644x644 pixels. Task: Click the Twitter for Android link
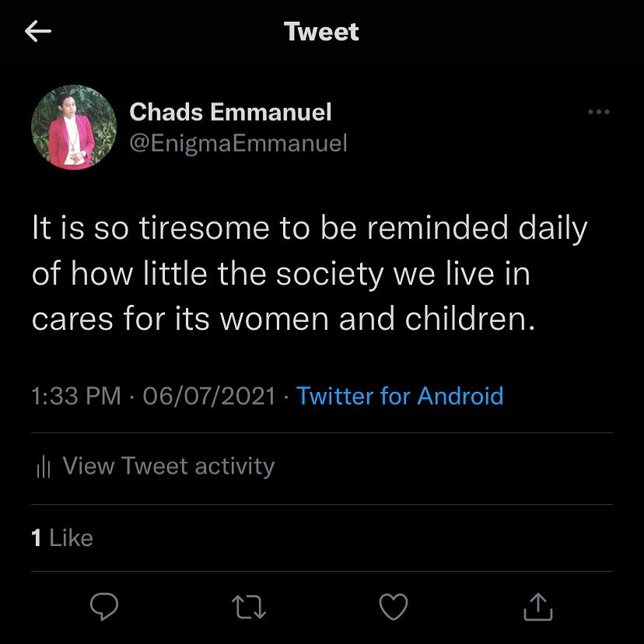400,396
